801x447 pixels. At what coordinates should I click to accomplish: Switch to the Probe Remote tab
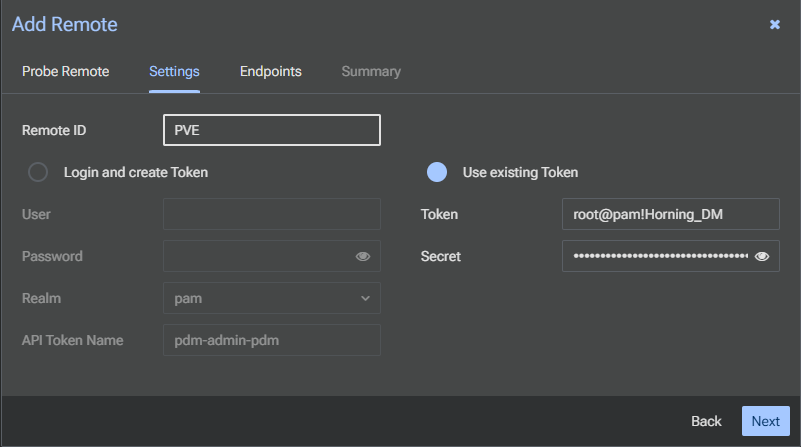(x=65, y=72)
